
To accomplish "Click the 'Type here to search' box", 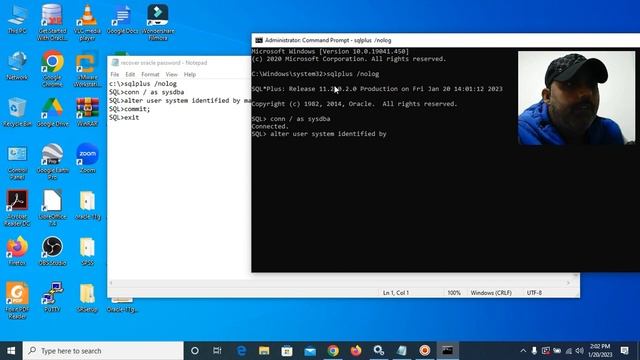I will pos(103,351).
